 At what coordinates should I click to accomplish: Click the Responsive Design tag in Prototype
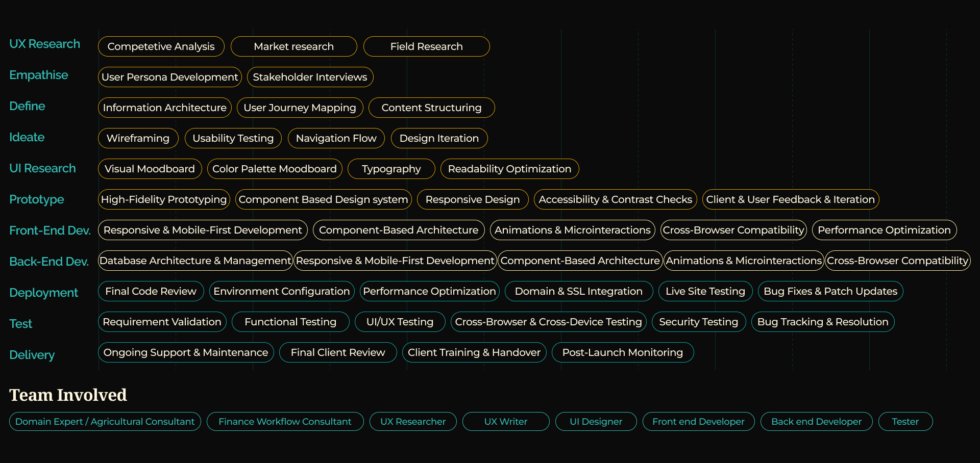(472, 199)
